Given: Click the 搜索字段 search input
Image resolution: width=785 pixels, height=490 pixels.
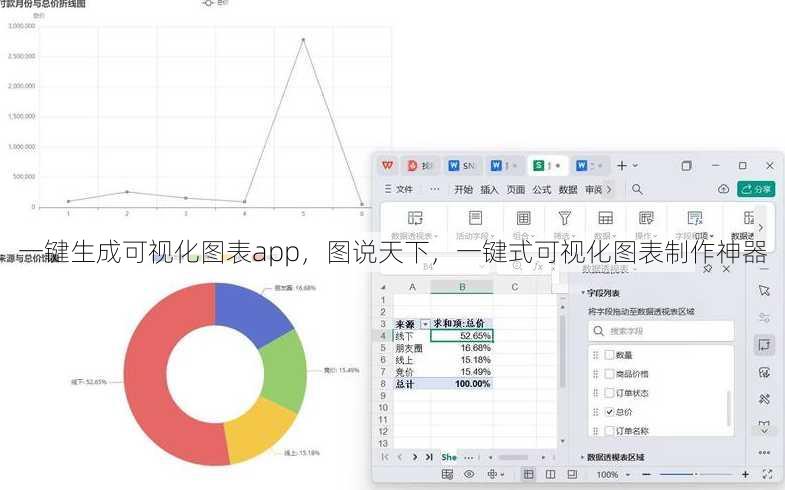Looking at the screenshot, I should point(661,331).
